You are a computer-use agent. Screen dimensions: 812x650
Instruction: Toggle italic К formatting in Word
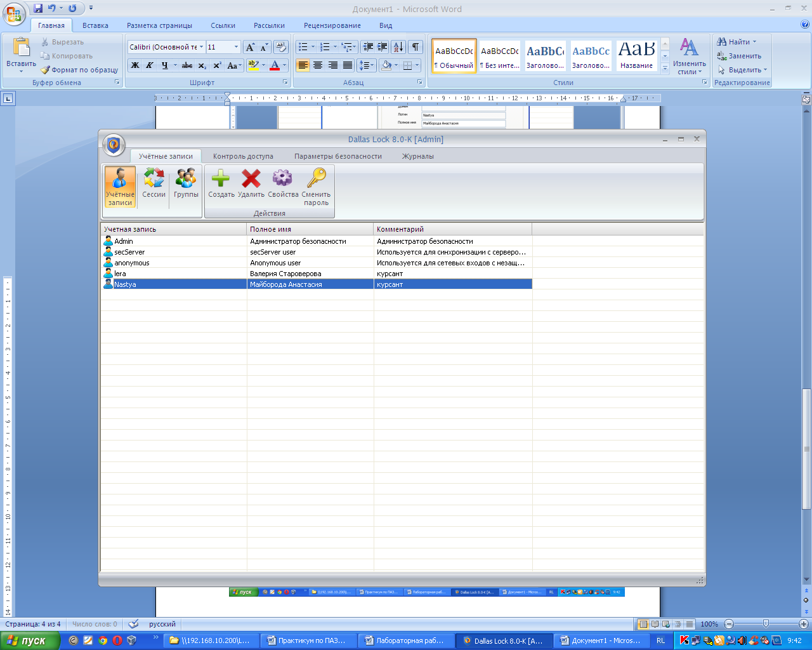pyautogui.click(x=150, y=65)
